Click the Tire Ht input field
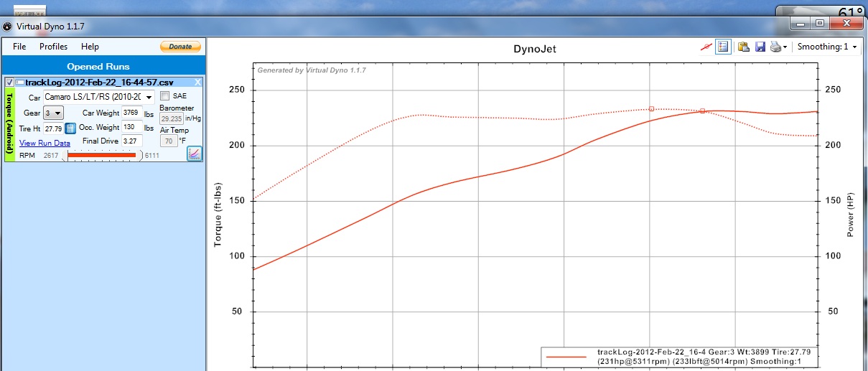 pyautogui.click(x=53, y=128)
